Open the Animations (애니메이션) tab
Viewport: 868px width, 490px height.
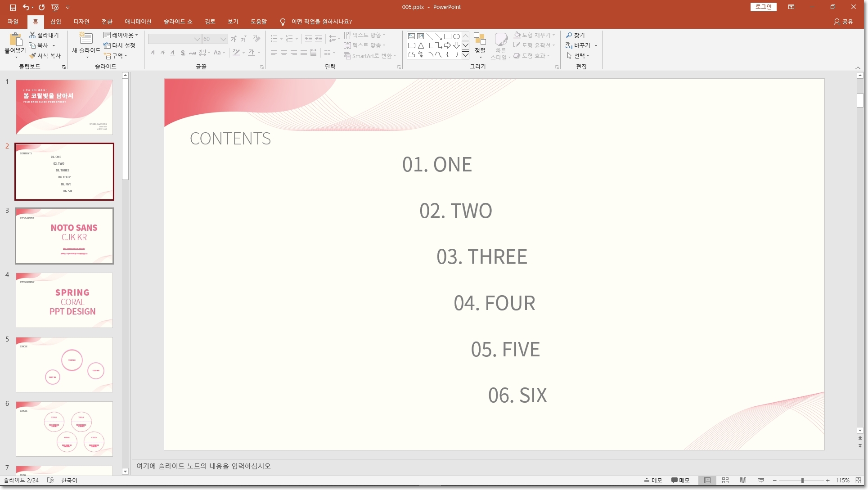[138, 22]
